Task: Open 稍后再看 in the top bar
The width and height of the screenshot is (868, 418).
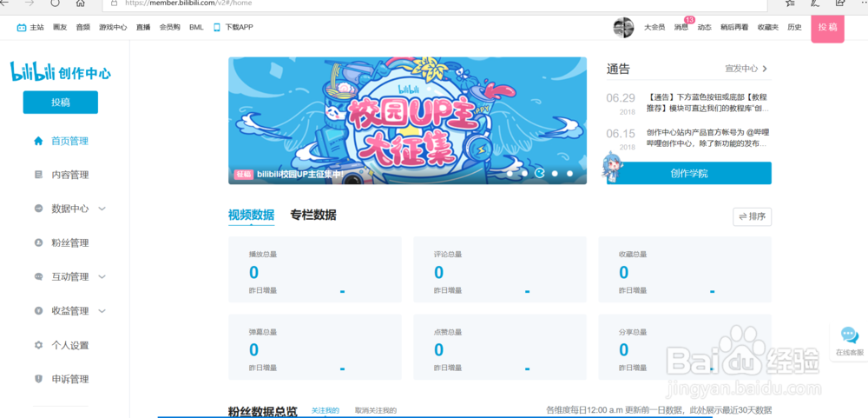Action: point(734,27)
